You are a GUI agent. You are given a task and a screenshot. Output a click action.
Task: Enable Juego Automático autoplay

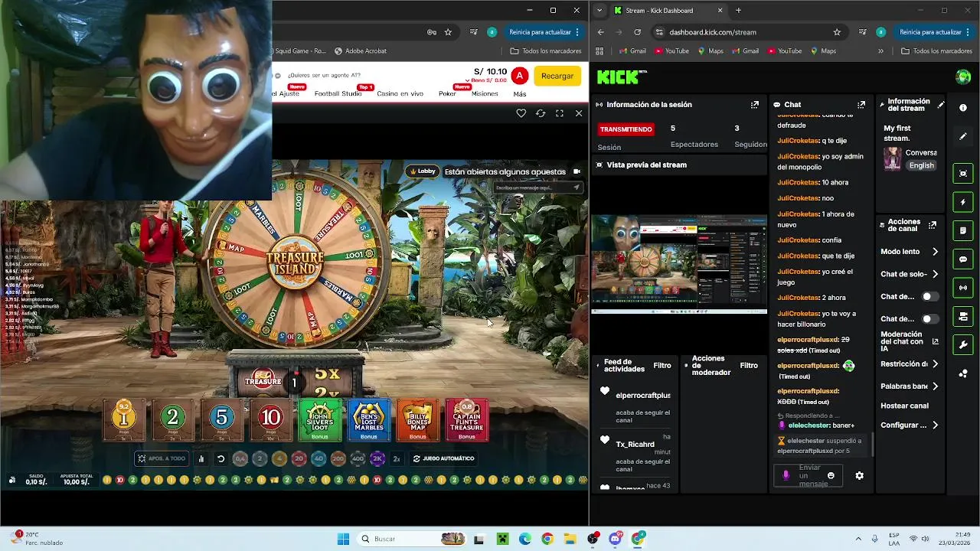point(444,458)
